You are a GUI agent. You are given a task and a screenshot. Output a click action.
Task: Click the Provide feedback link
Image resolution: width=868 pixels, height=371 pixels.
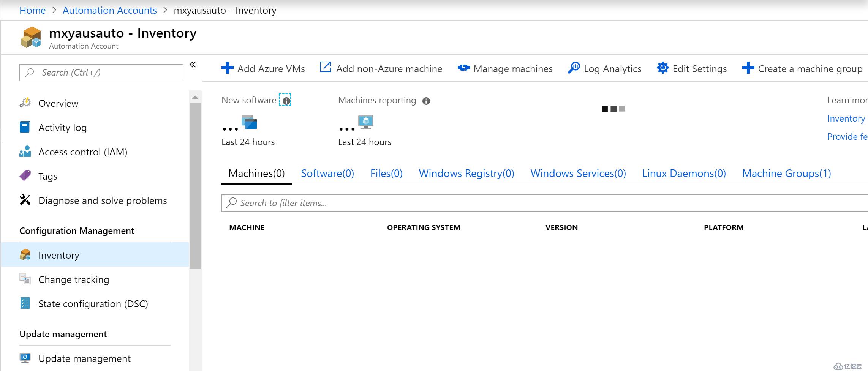point(847,137)
